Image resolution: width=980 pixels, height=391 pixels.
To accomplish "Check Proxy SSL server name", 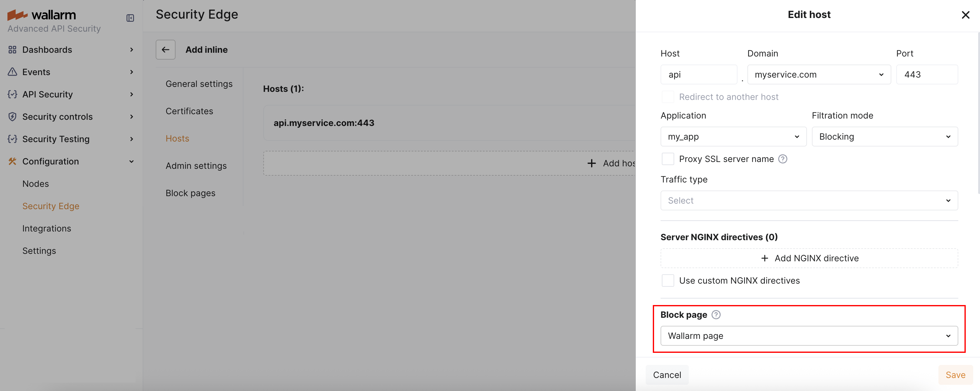I will pos(668,159).
